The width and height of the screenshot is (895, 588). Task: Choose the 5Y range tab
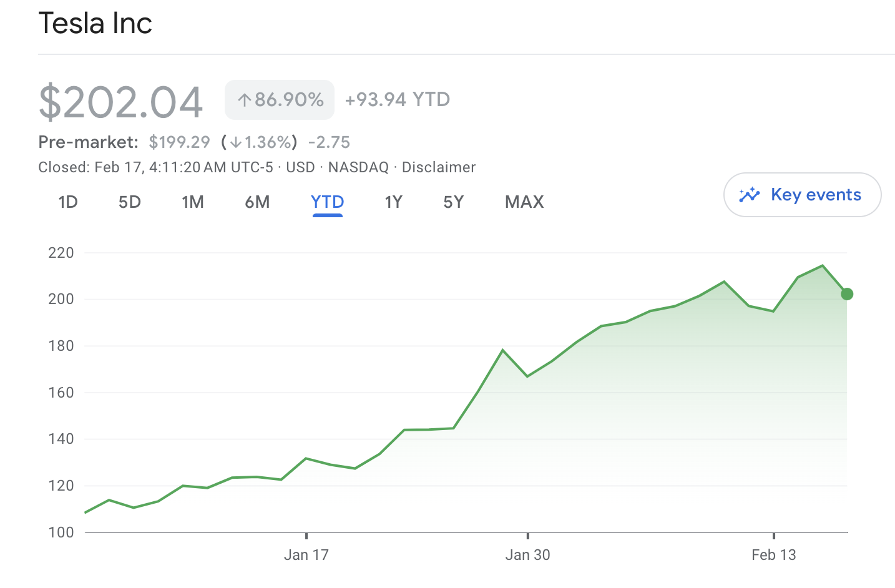click(454, 202)
